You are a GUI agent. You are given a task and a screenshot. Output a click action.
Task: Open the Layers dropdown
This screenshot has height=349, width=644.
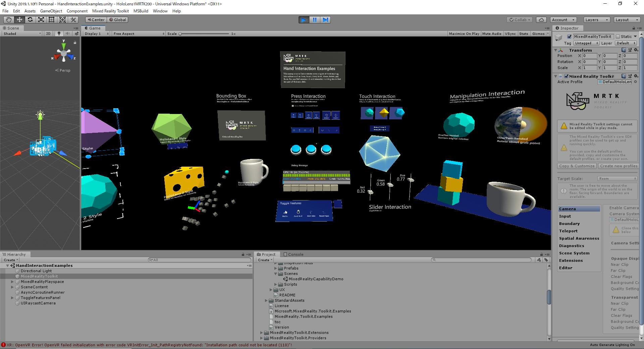(597, 20)
